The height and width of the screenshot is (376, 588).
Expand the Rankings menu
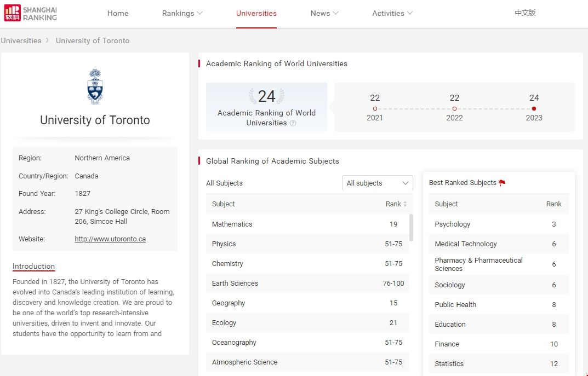click(182, 13)
